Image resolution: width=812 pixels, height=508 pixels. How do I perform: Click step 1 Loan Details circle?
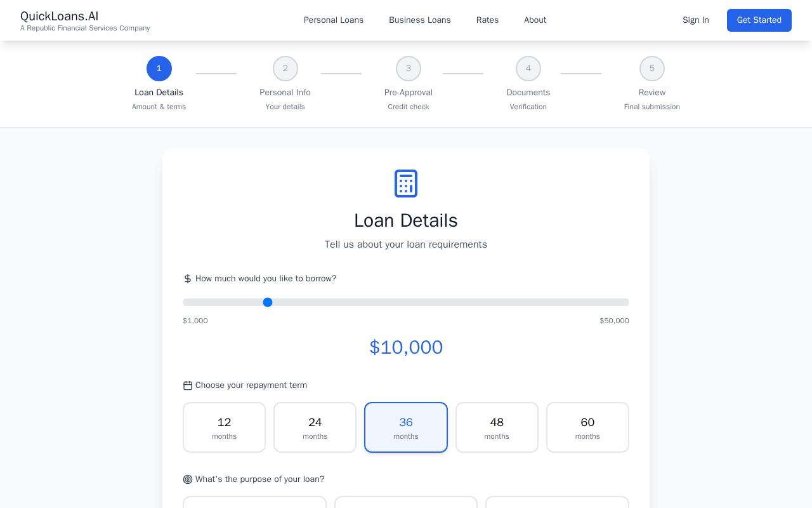click(159, 69)
